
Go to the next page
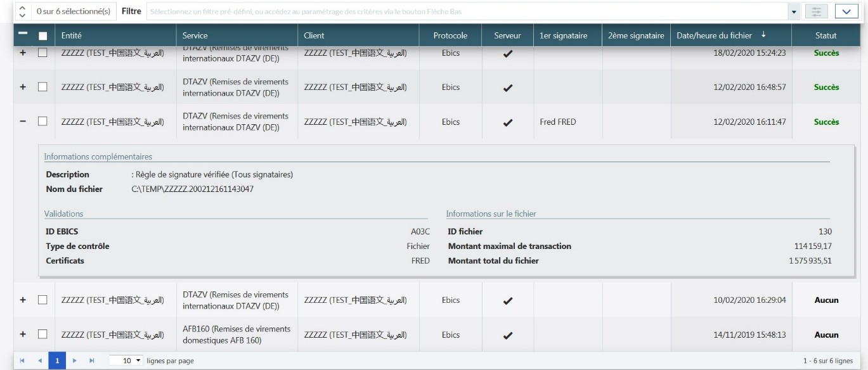(75, 360)
